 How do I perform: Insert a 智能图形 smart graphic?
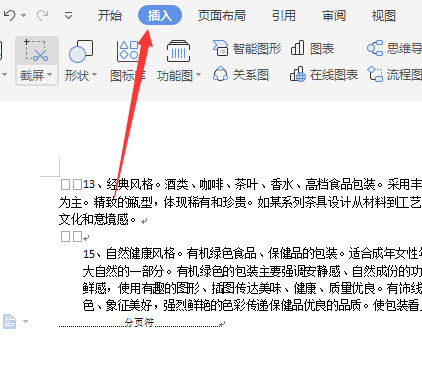(247, 49)
